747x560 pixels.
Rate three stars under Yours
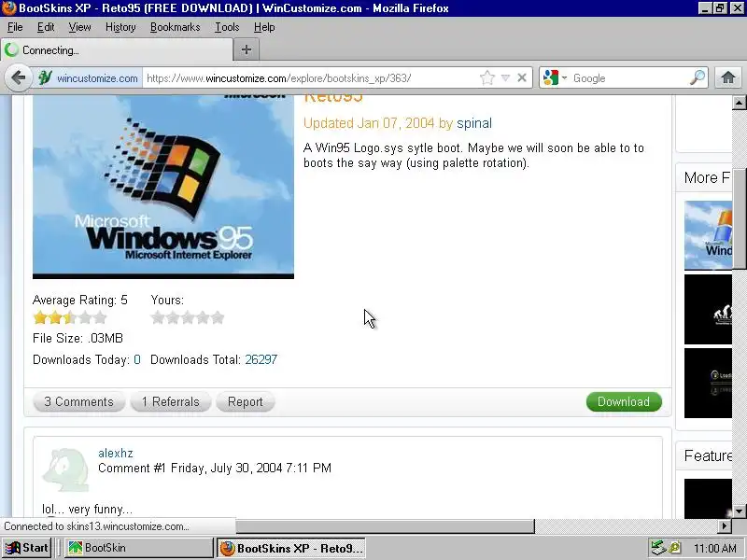188,317
